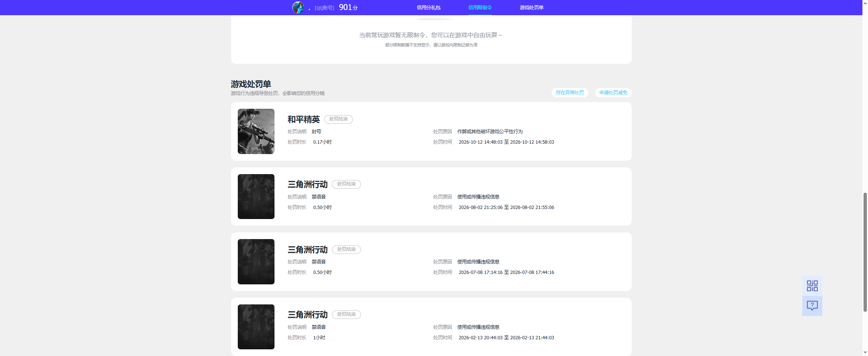Click 处罚结束 badge on 2026-08-02 record
The height and width of the screenshot is (356, 868).
pos(346,184)
